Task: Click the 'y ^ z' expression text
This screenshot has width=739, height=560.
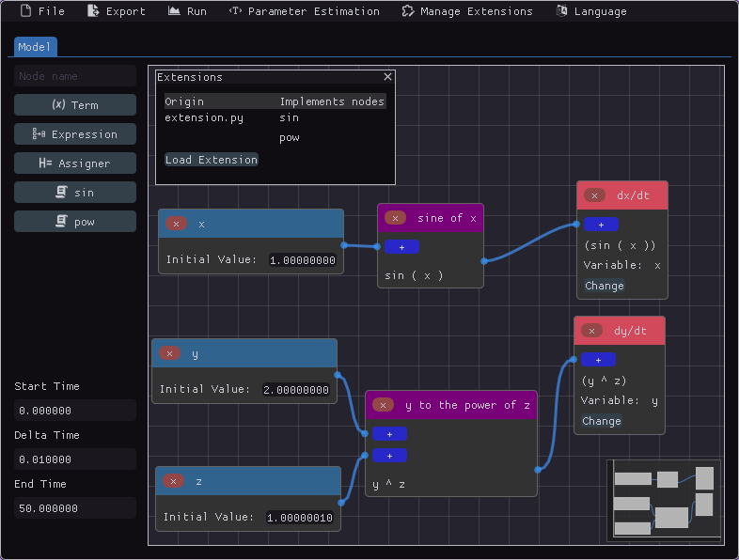Action: point(389,484)
